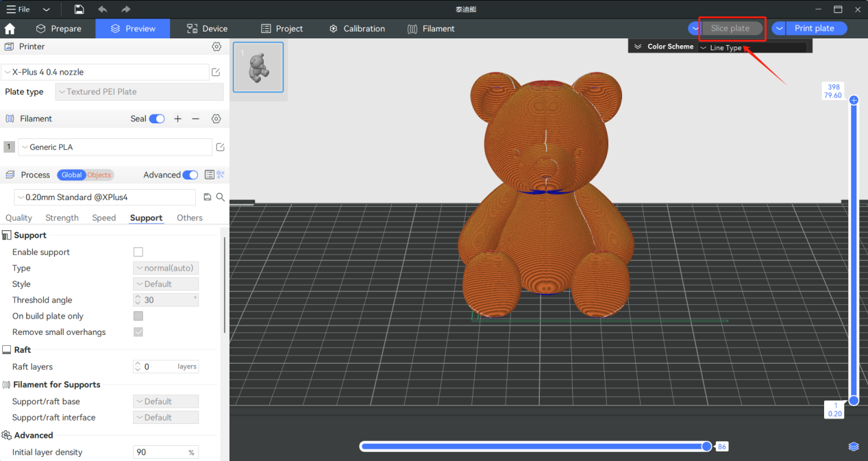Click the Slice plate button
Viewport: 868px width, 461px height.
pos(730,28)
